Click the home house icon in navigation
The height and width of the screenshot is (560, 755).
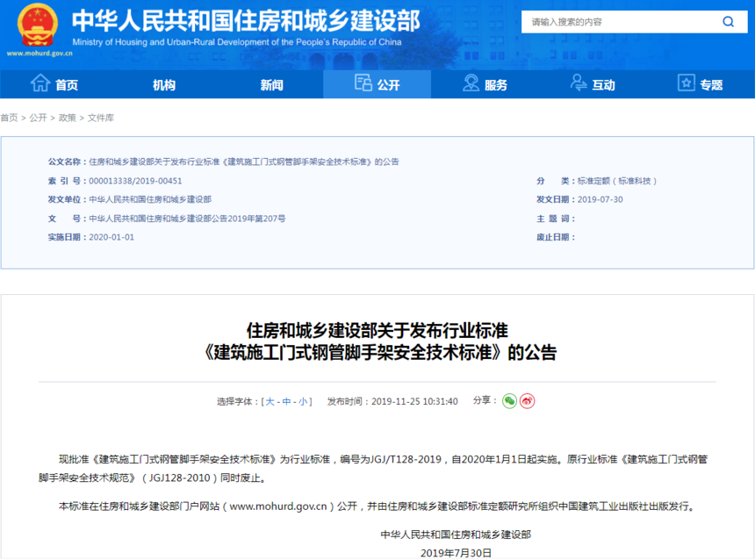click(40, 83)
